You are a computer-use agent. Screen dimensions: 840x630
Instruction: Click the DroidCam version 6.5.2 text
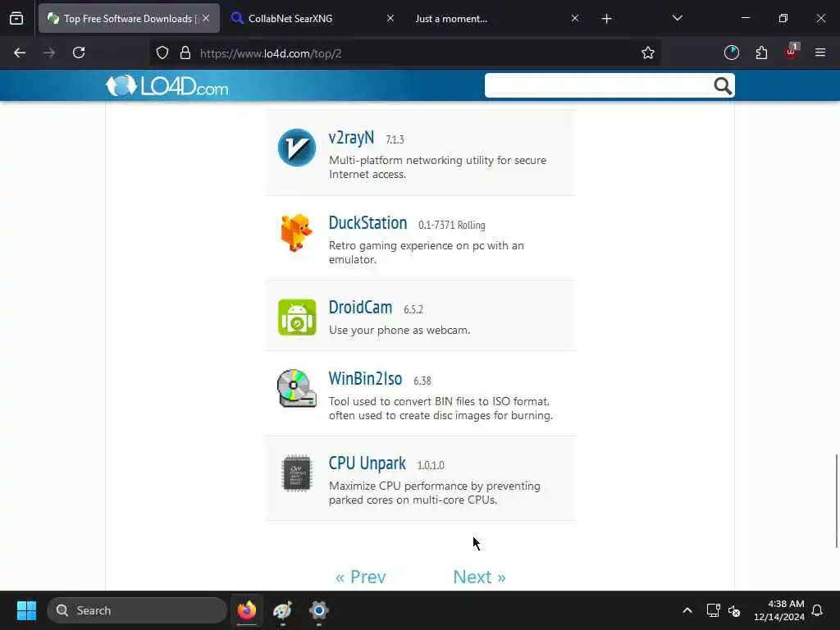(413, 309)
